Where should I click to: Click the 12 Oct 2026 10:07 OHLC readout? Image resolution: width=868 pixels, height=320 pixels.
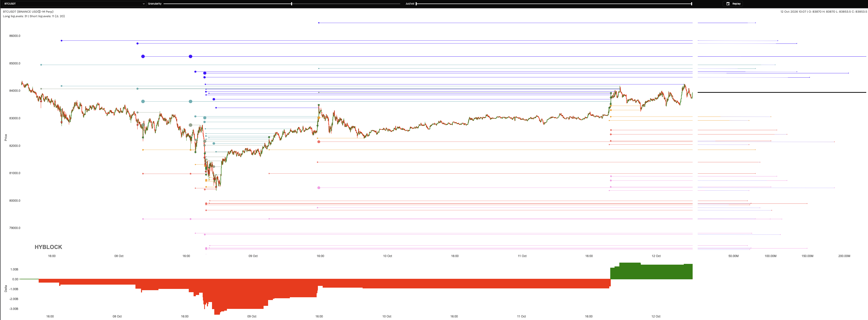[x=824, y=11]
